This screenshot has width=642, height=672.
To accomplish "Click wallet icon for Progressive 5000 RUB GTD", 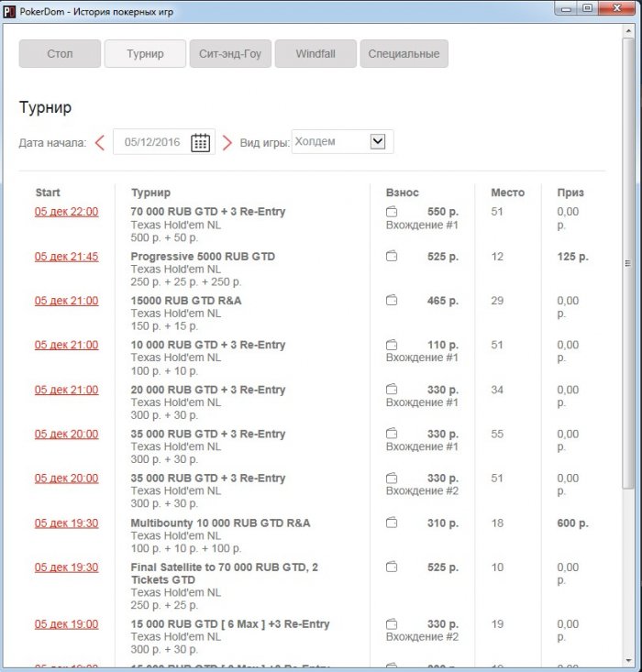I will [392, 257].
